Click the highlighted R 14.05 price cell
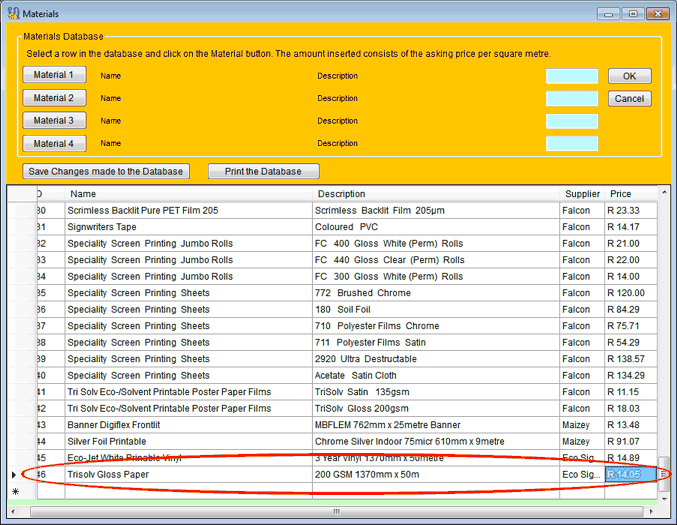 pos(629,474)
